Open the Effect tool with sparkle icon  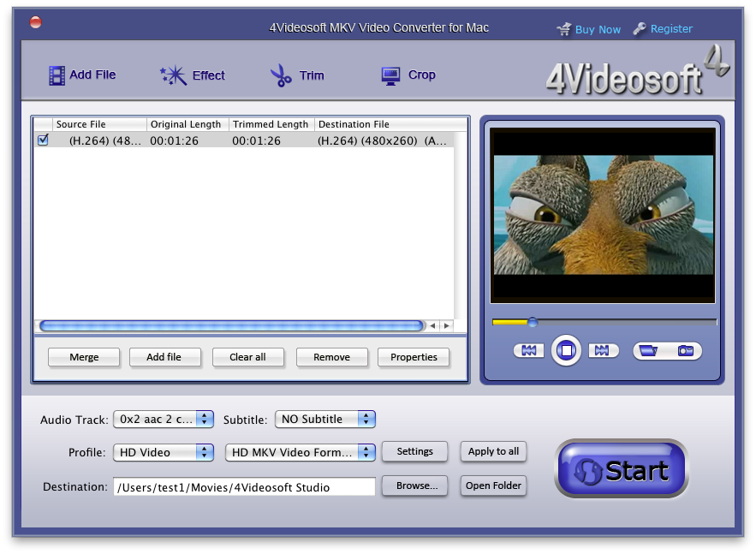click(173, 75)
